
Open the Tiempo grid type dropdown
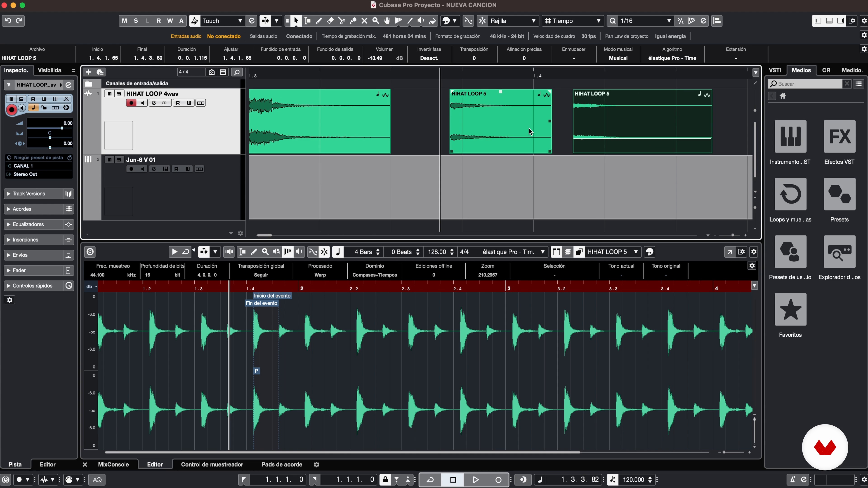[x=573, y=21]
